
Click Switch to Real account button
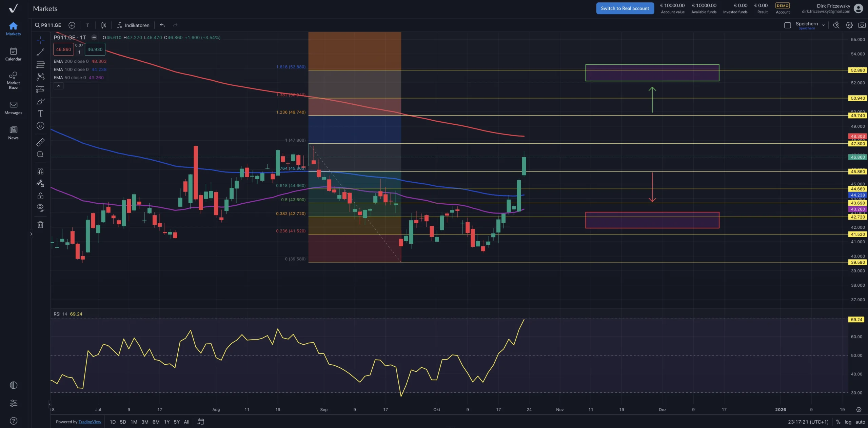625,8
